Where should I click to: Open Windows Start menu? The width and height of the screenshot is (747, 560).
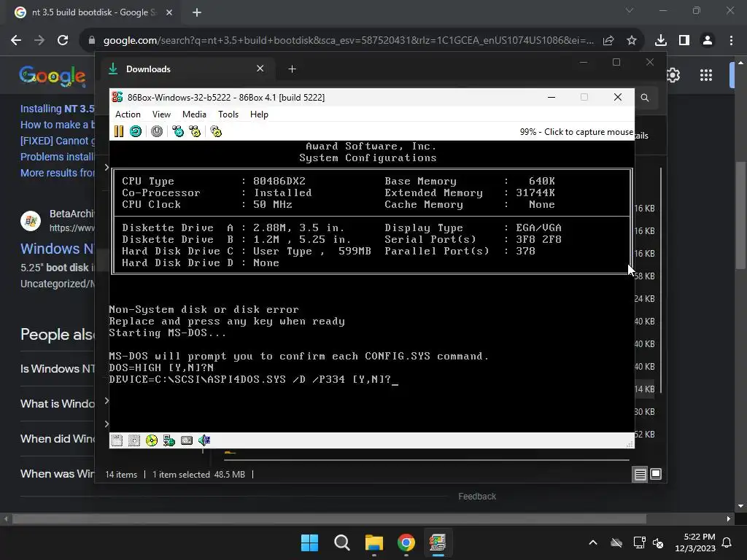[309, 542]
